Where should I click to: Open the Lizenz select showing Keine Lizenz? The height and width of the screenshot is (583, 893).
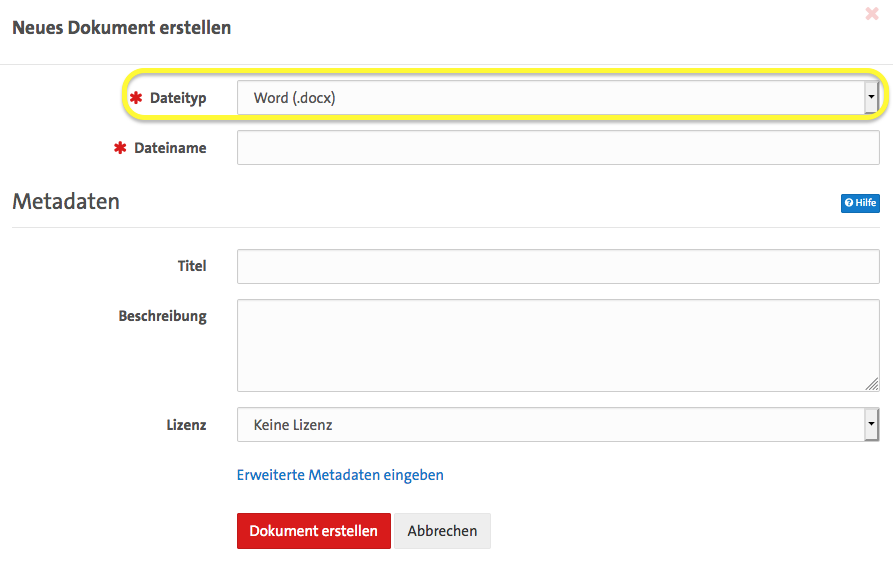[548, 425]
